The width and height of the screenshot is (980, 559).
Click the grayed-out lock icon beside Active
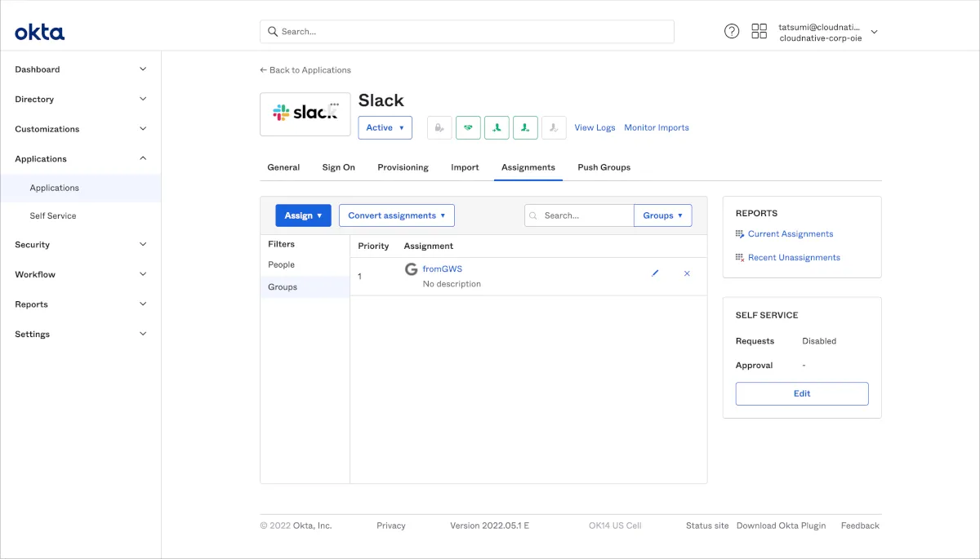click(439, 127)
